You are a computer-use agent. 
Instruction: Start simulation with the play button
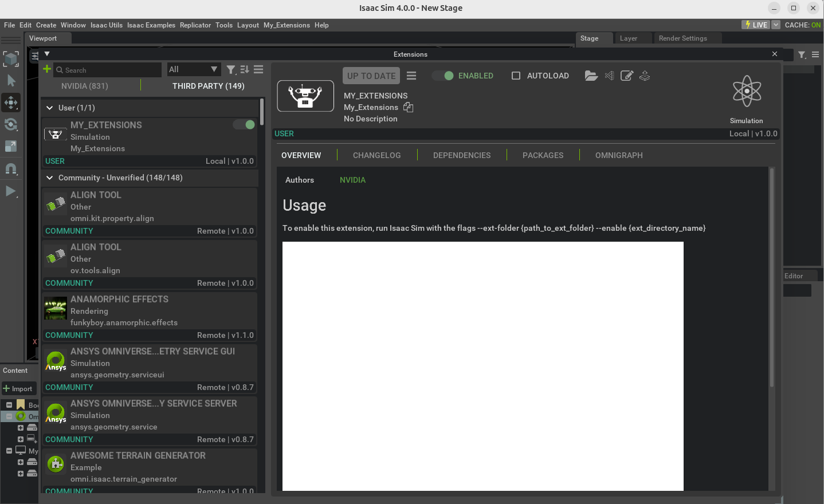click(11, 191)
